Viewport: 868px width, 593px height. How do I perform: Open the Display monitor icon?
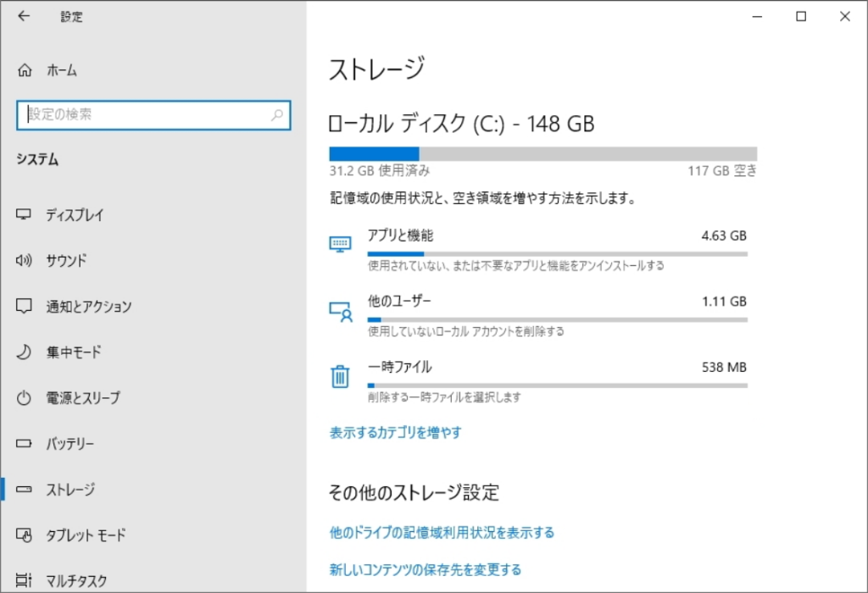pos(23,214)
